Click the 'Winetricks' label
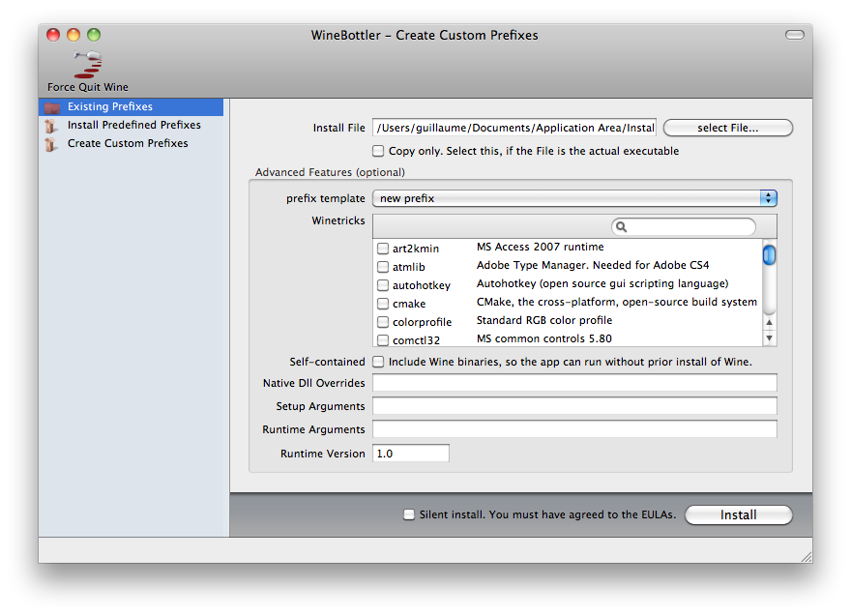The width and height of the screenshot is (851, 616). 338,220
